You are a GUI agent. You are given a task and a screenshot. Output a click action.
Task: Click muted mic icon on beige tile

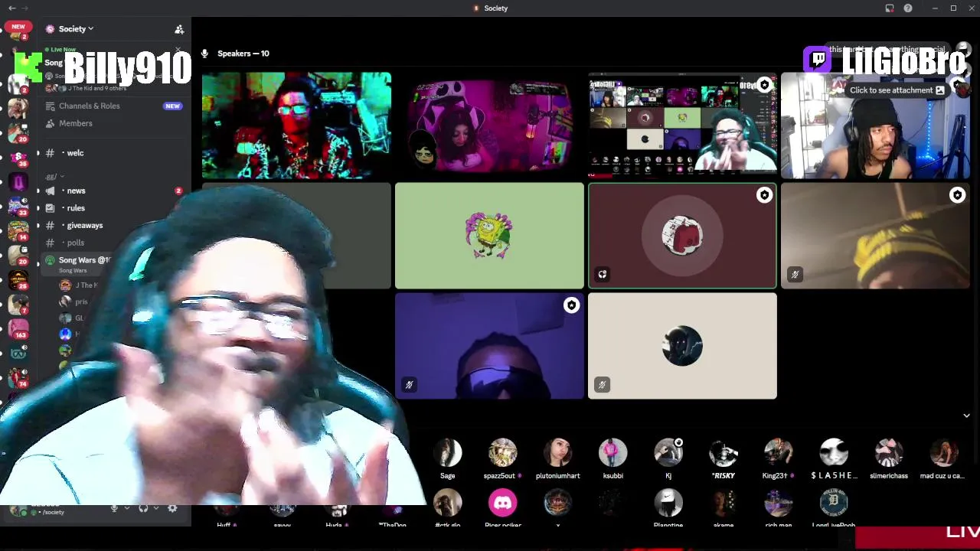pyautogui.click(x=602, y=384)
